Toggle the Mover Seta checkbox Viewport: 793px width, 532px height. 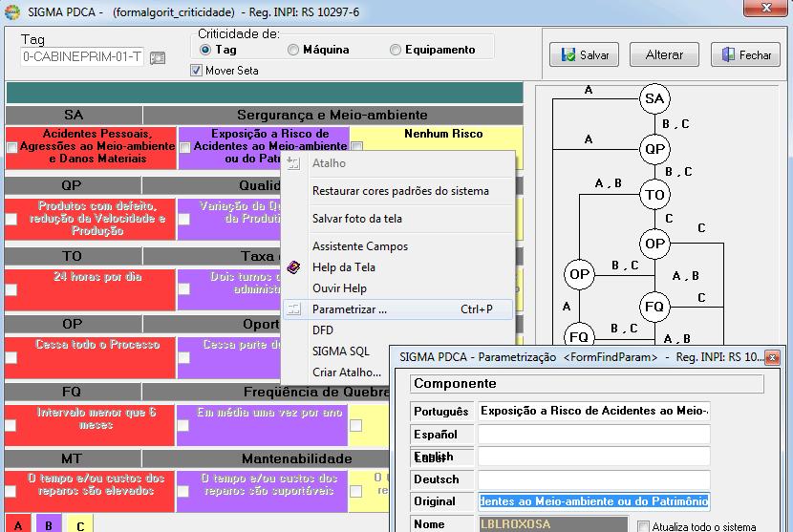click(196, 71)
